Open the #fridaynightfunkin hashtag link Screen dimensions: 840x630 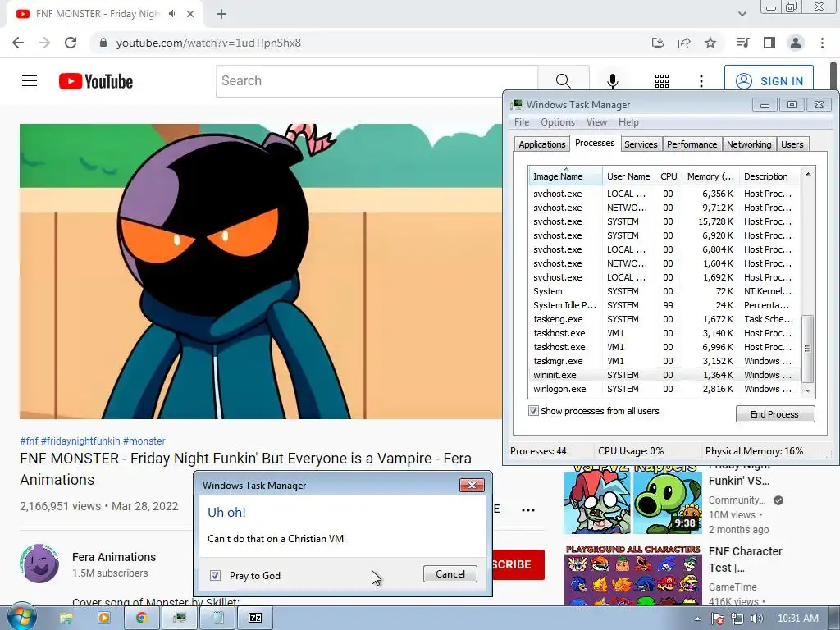coord(80,441)
